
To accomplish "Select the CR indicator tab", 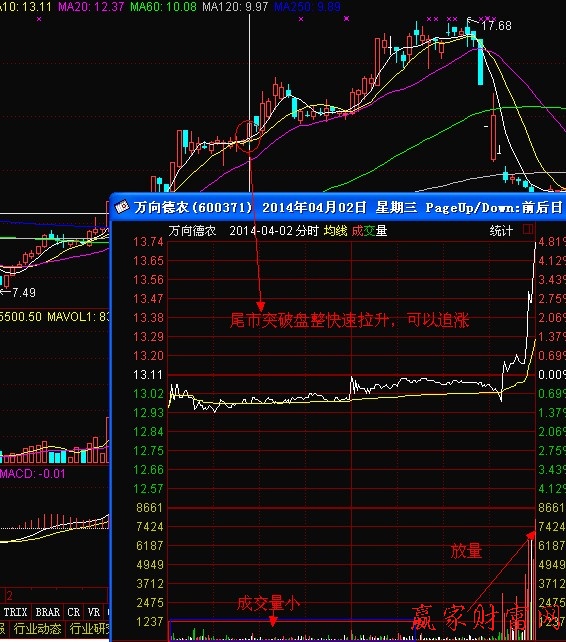I will click(x=74, y=612).
